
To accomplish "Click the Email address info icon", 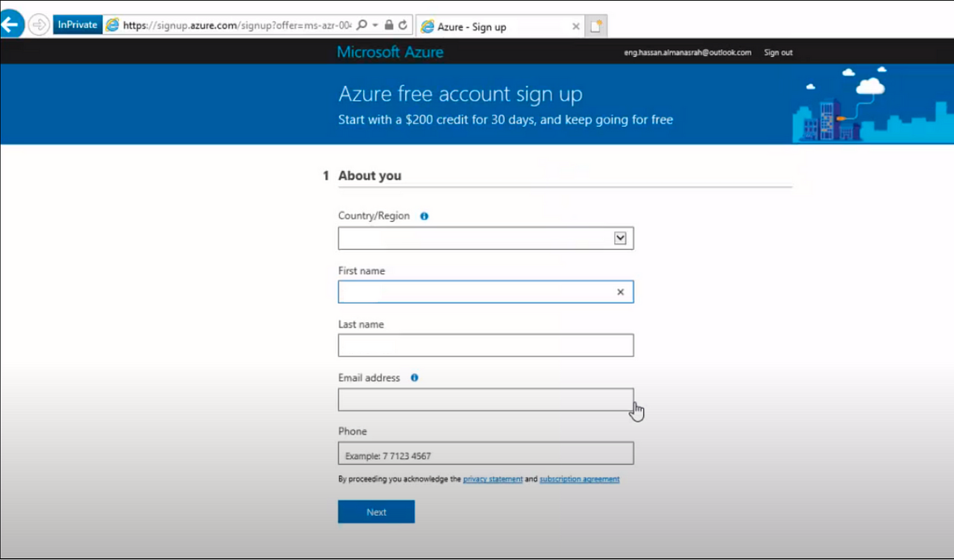I will [x=414, y=377].
